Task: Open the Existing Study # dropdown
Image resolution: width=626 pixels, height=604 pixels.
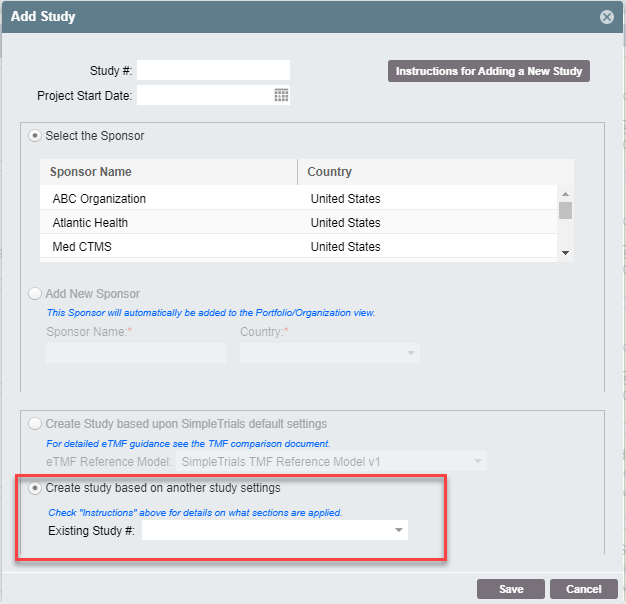Action: point(275,530)
